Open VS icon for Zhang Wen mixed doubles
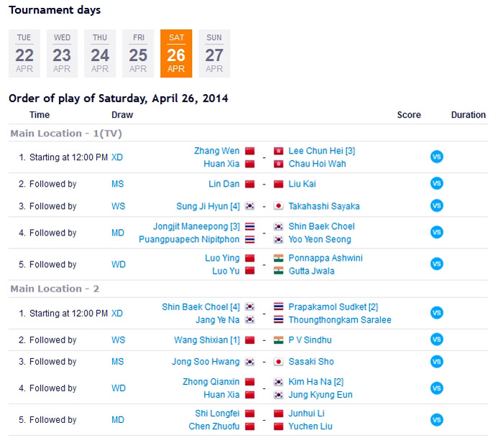The width and height of the screenshot is (503, 448). click(436, 157)
